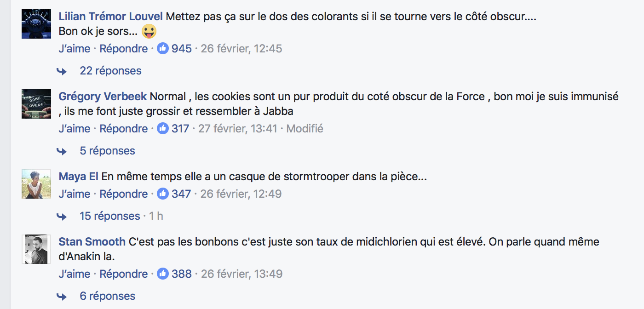Click Répondre under Maya El's comment
Image resolution: width=644 pixels, height=309 pixels.
click(123, 194)
